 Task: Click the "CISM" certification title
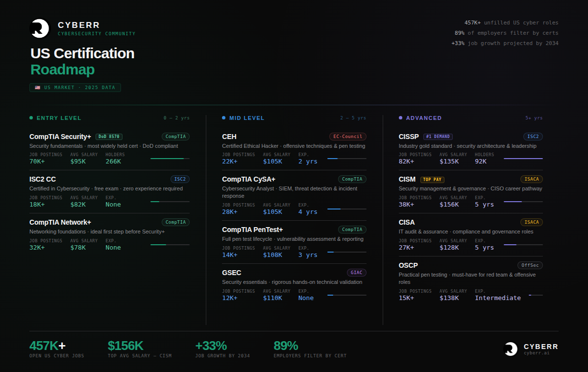(x=407, y=180)
